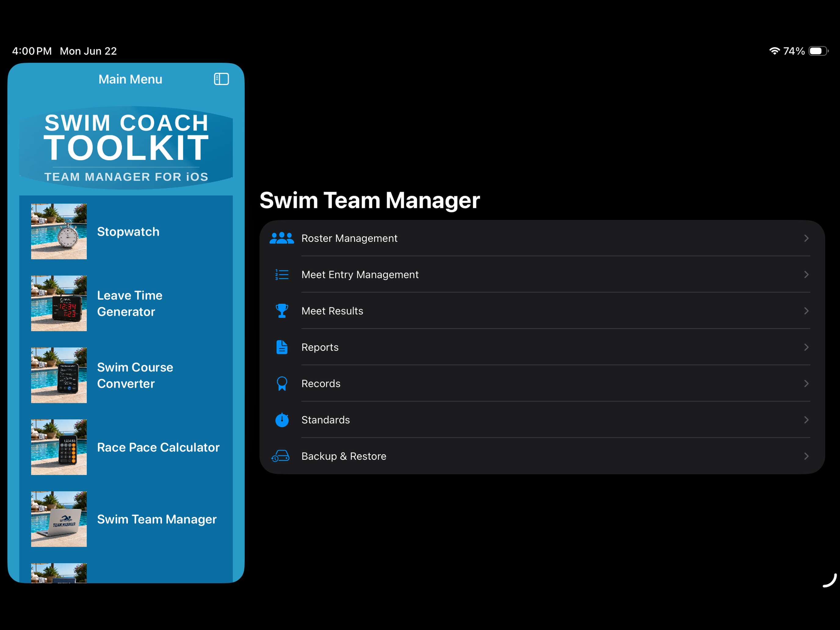Expand Reports row chevron
This screenshot has height=630, width=840.
click(x=806, y=347)
